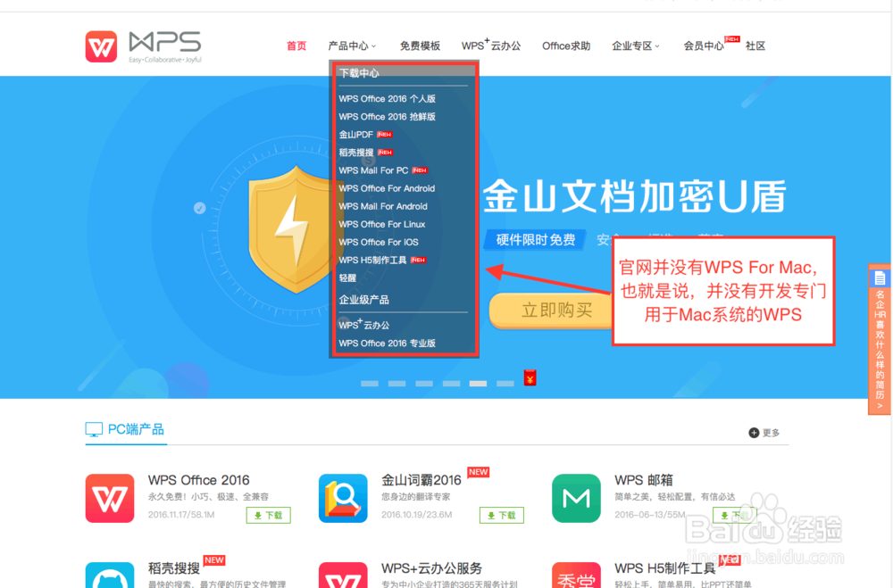Screen dimensions: 893x588
Task: Click the WPS 邮箱 product title
Action: point(644,480)
